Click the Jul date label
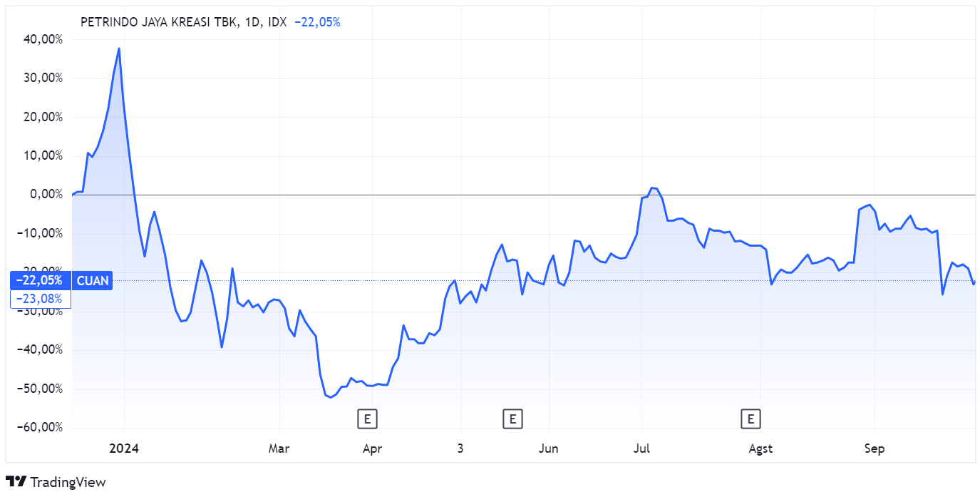 pos(641,449)
